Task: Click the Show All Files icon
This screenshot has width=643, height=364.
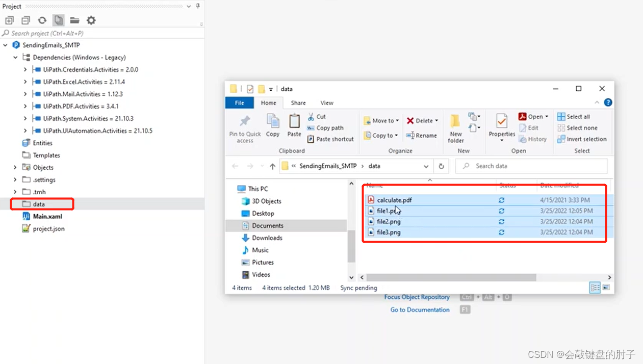Action: click(59, 20)
